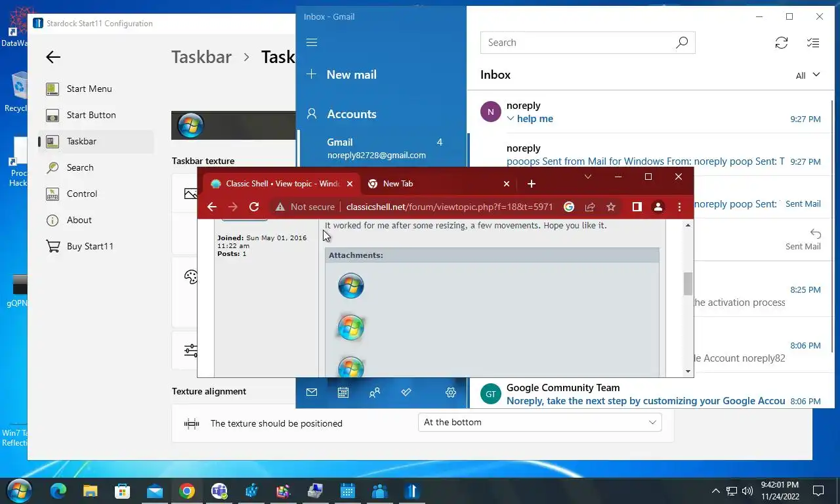Select Taskbar in Start11 sidebar
The width and height of the screenshot is (840, 504).
(x=96, y=141)
